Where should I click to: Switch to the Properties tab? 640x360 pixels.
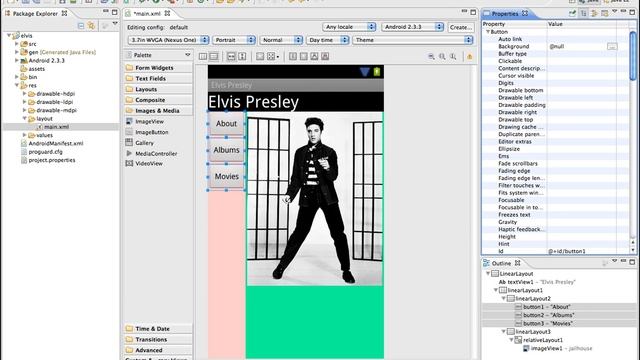[x=505, y=13]
